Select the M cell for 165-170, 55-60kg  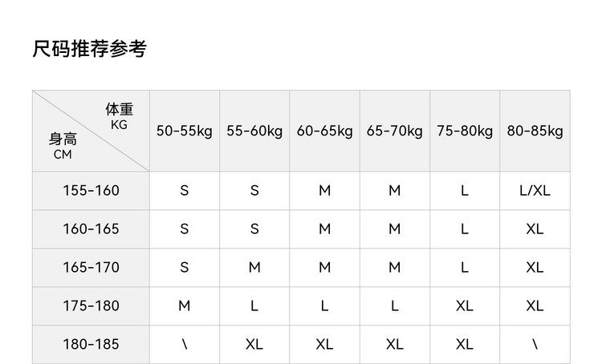point(254,268)
